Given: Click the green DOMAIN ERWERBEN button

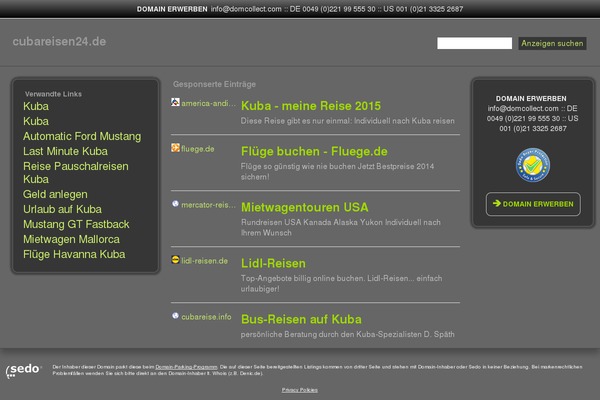Looking at the screenshot, I should tap(533, 204).
